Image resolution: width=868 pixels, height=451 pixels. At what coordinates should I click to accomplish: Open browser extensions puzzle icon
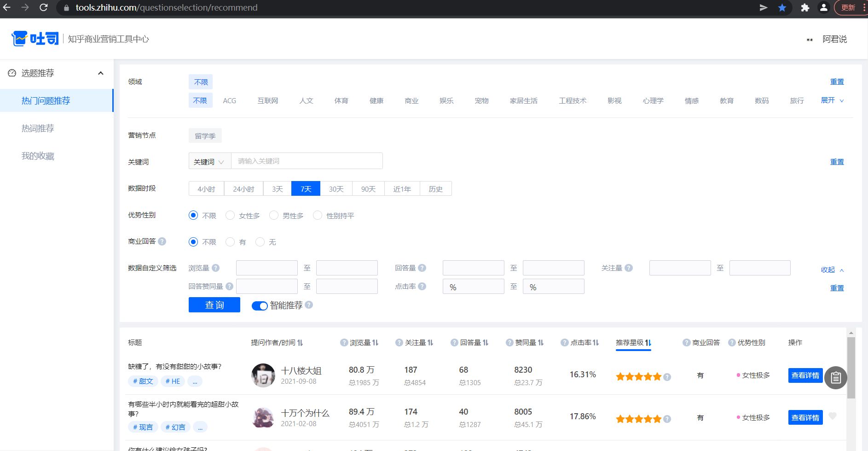coord(805,7)
